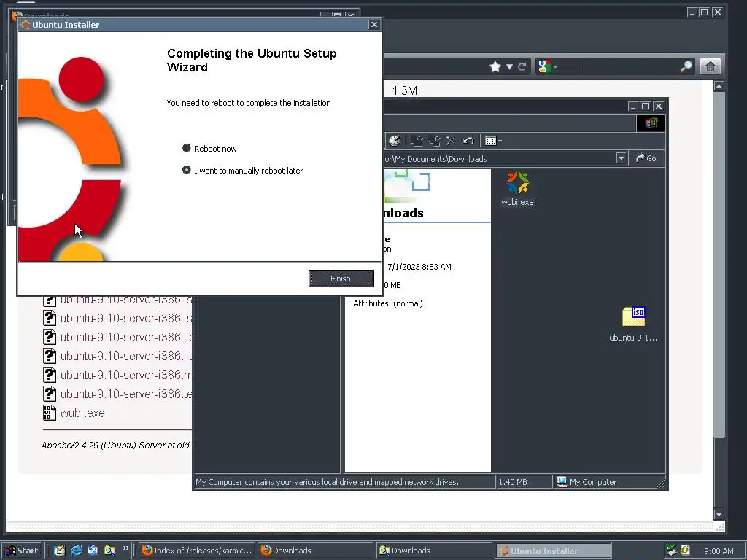
Task: Click "My Computer" in Explorer status bar
Action: (587, 482)
